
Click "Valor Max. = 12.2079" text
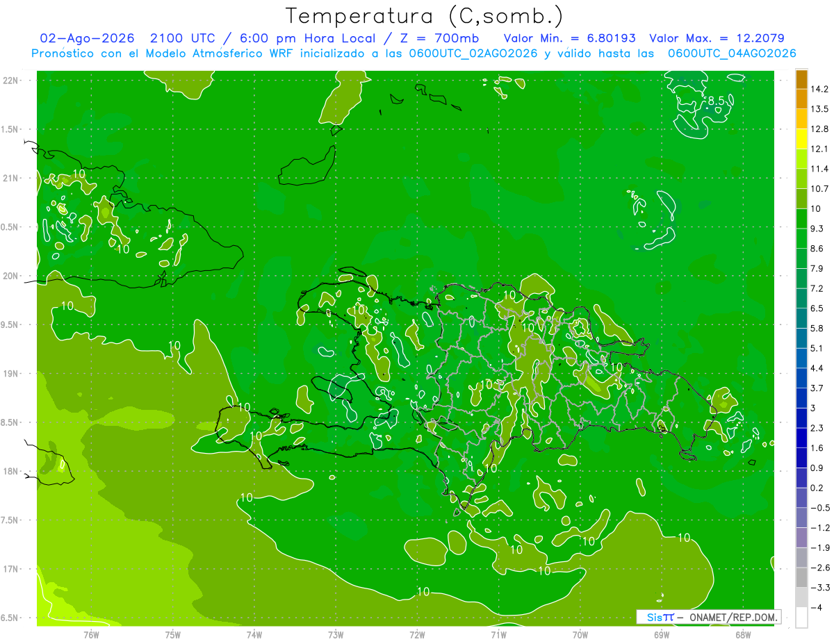[x=717, y=38]
